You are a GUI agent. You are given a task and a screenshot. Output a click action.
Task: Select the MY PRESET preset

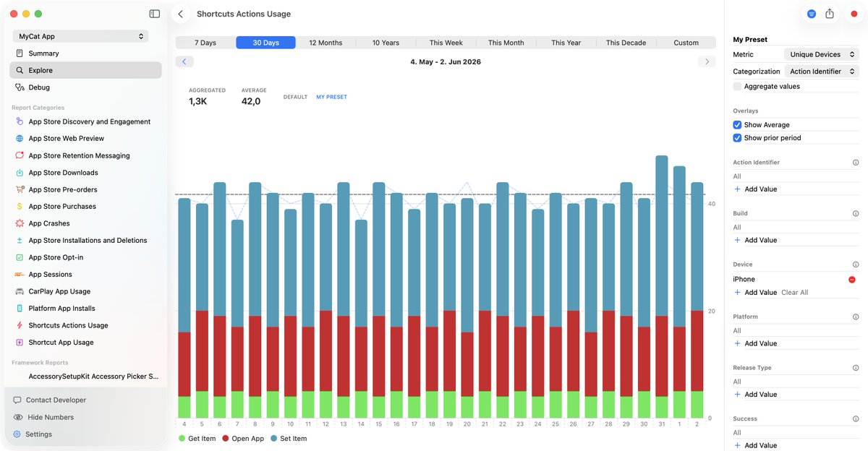tap(331, 97)
